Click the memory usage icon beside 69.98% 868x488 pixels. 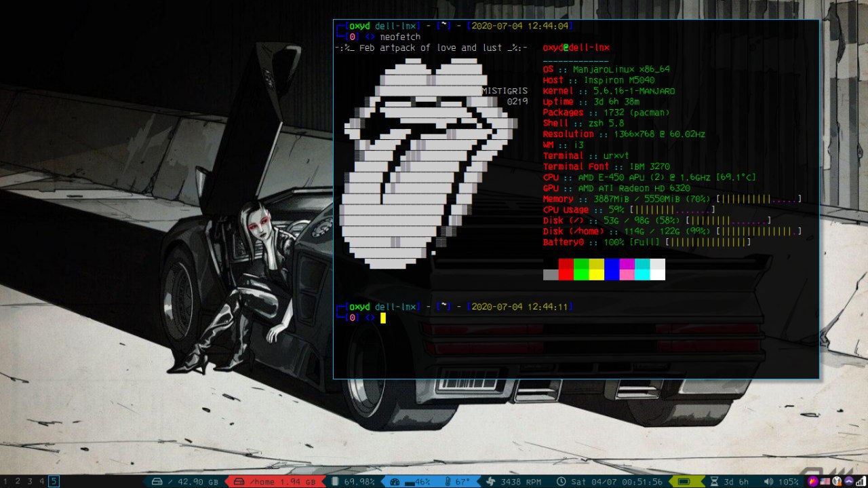point(335,481)
